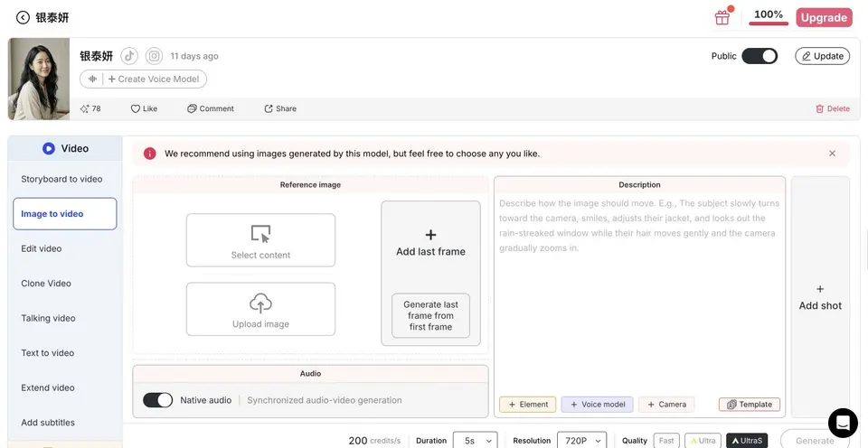The width and height of the screenshot is (868, 448).
Task: Click Generate last frame from first frame
Action: tap(430, 316)
